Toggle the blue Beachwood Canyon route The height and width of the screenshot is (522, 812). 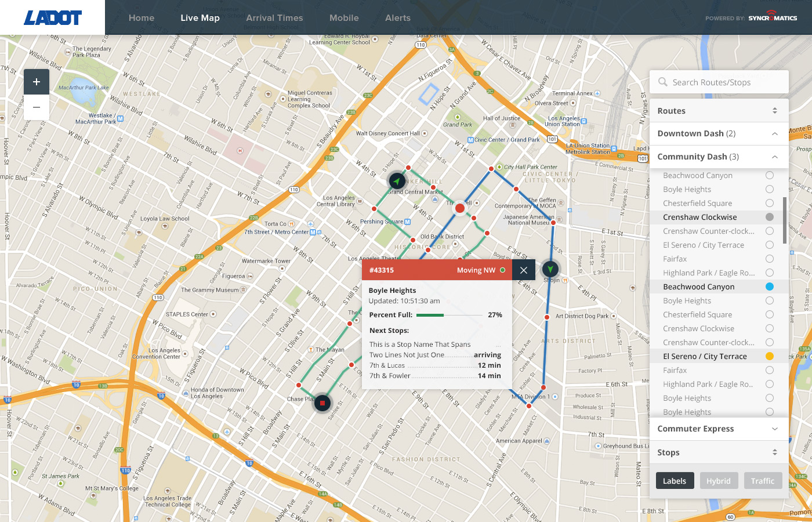[770, 287]
